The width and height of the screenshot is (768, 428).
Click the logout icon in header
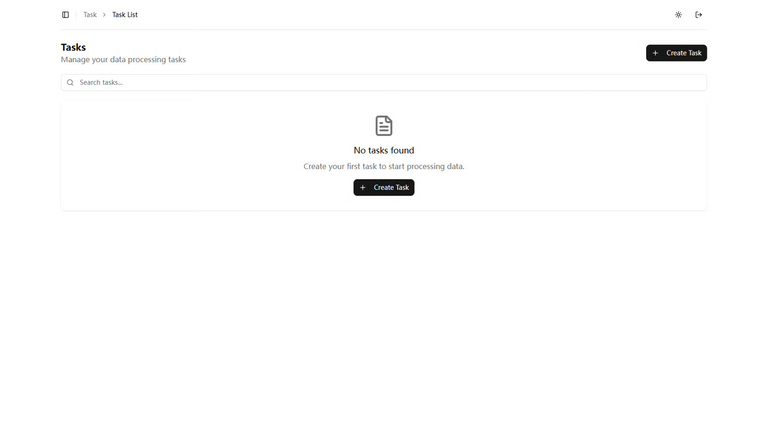[x=699, y=15]
